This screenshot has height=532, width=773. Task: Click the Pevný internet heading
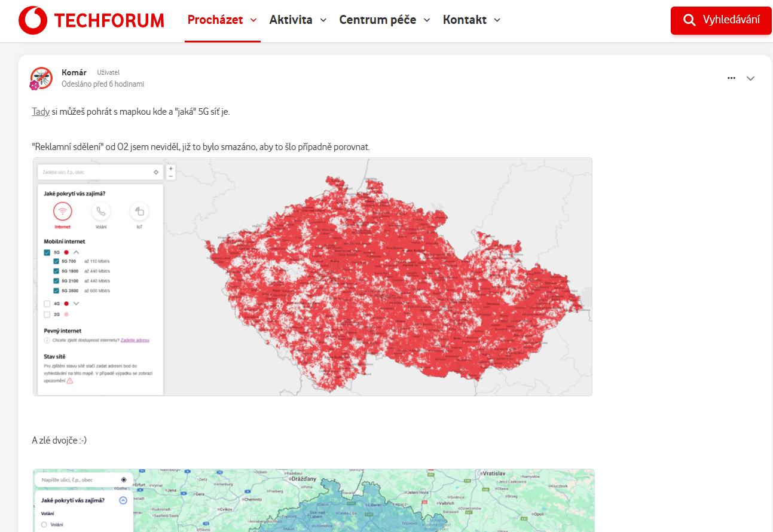click(63, 331)
